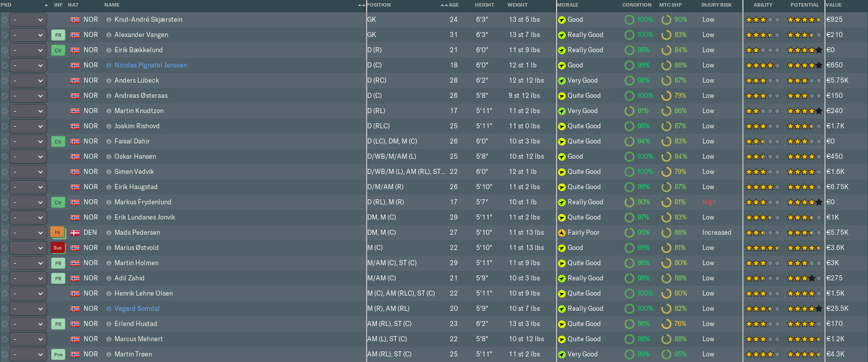Click the Inj status badge for Mads Pedersen
The image size is (868, 362).
57,233
